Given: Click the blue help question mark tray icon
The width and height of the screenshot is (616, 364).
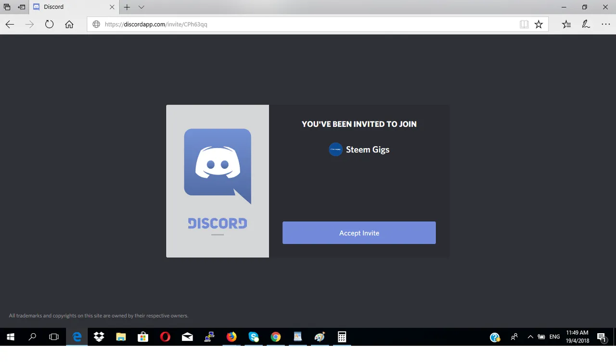Looking at the screenshot, I should (495, 337).
